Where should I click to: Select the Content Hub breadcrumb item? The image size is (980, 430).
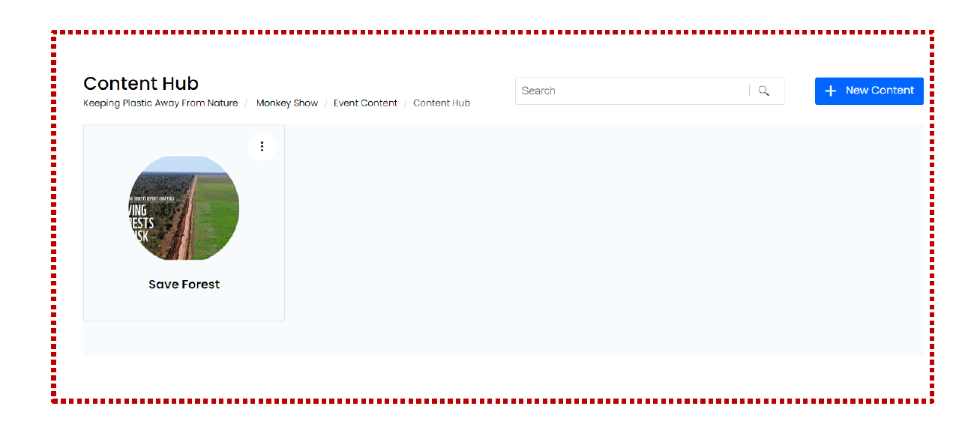(x=442, y=103)
